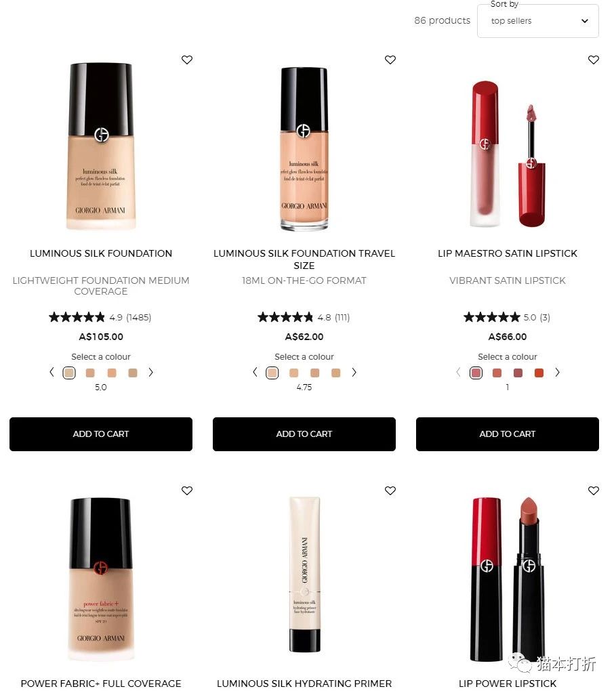Go to next Travel Size colour options
This screenshot has width=616, height=691.
point(354,373)
